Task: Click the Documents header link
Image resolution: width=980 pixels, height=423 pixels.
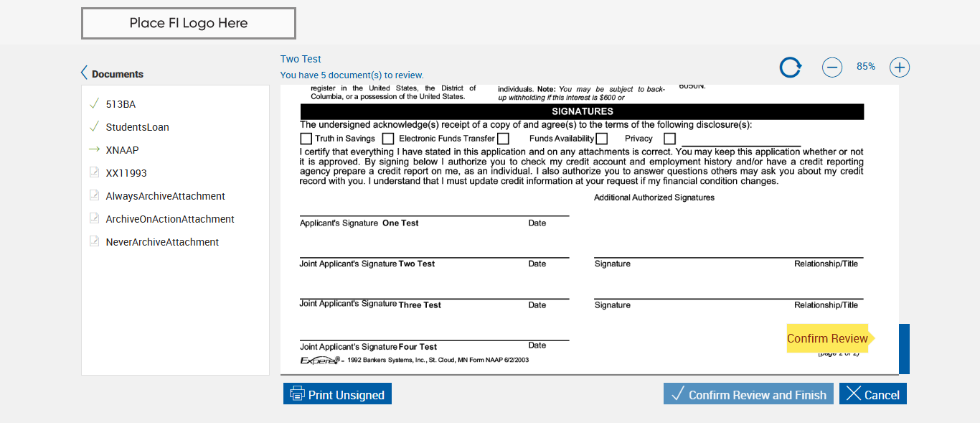Action: click(118, 74)
